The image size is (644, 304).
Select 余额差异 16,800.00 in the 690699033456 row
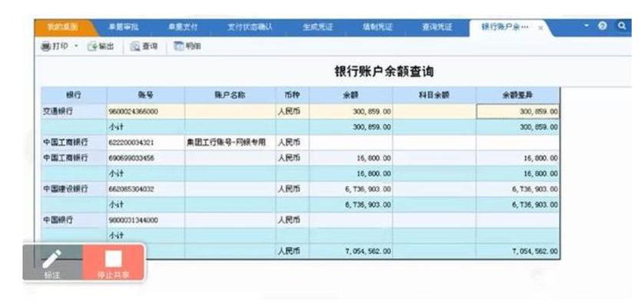pyautogui.click(x=518, y=158)
